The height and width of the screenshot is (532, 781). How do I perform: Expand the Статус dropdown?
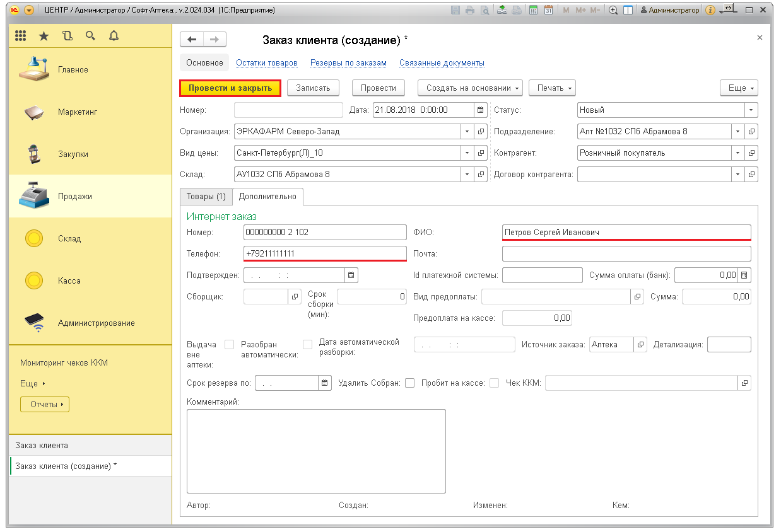pyautogui.click(x=751, y=110)
